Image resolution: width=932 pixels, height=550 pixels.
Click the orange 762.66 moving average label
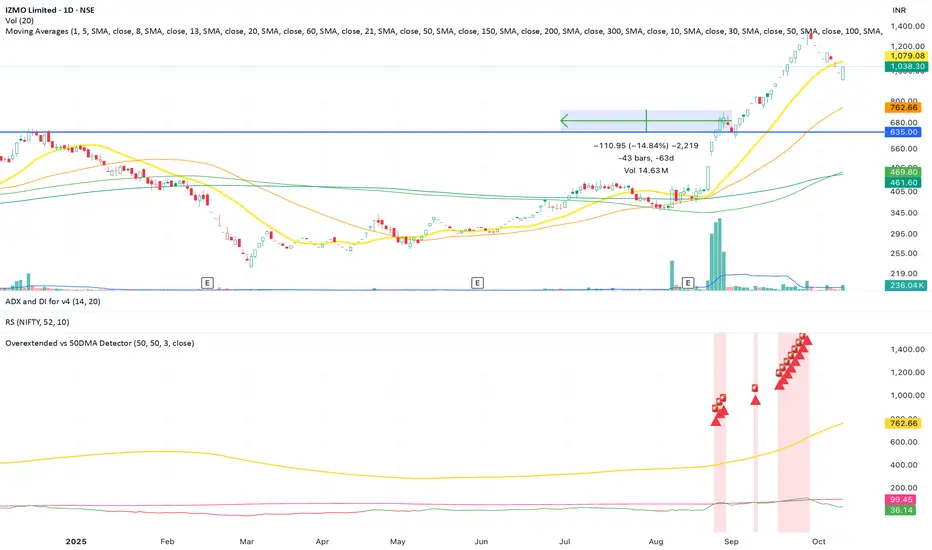[x=904, y=108]
